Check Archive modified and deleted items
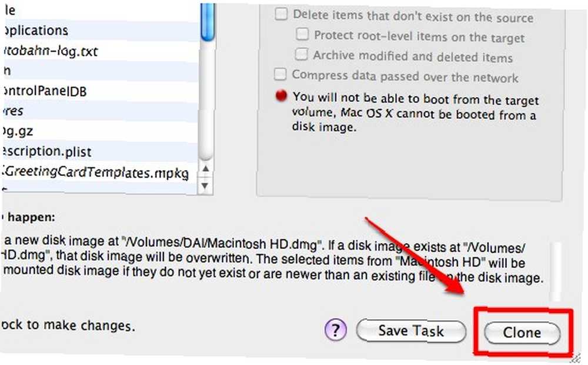 point(301,54)
